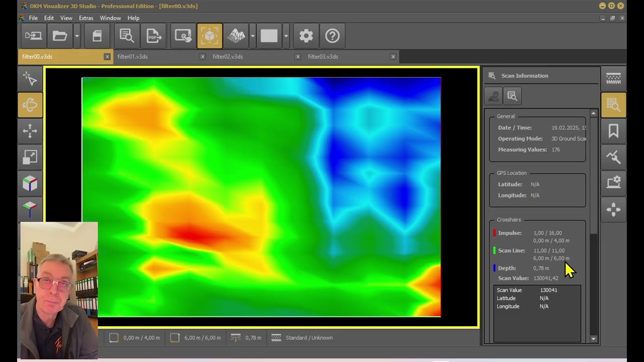The image size is (644, 362).
Task: Close the filter01.v3ds tab
Action: (202, 57)
